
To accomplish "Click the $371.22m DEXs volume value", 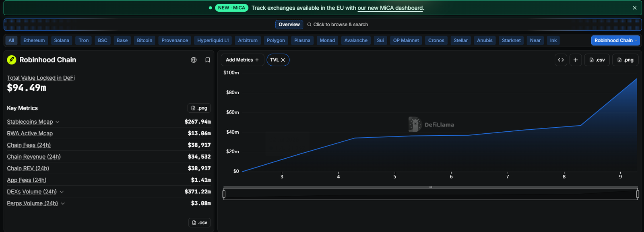I will 198,192.
